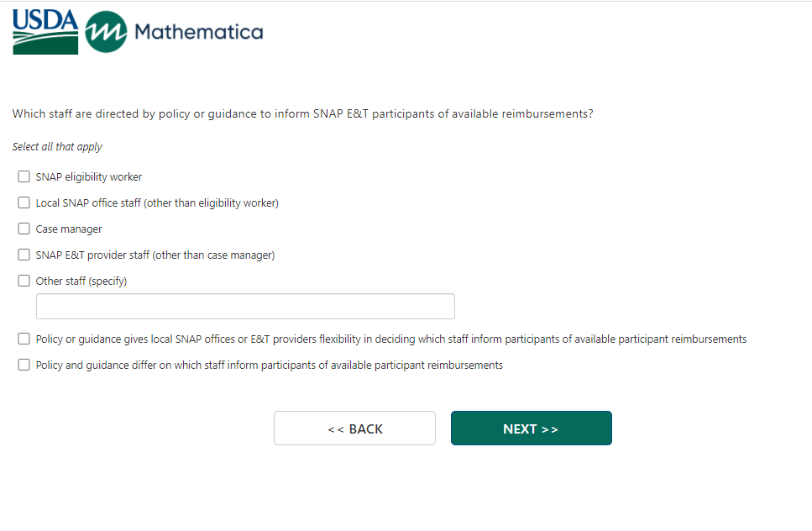
Task: Check the SNAP eligibility worker checkbox
Action: (24, 176)
